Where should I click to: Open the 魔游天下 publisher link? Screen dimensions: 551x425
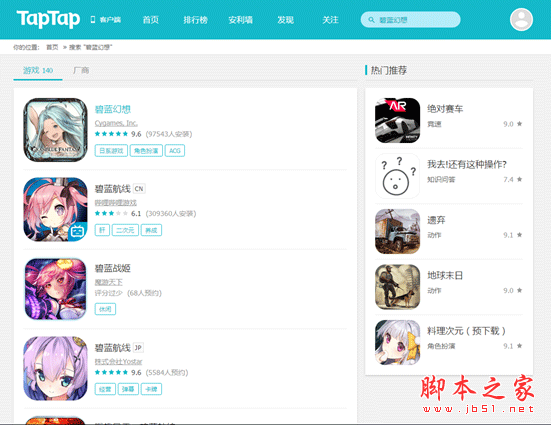[109, 282]
